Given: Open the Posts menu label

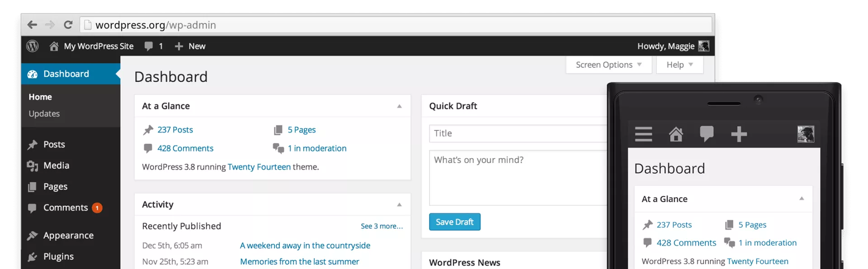Looking at the screenshot, I should 54,144.
